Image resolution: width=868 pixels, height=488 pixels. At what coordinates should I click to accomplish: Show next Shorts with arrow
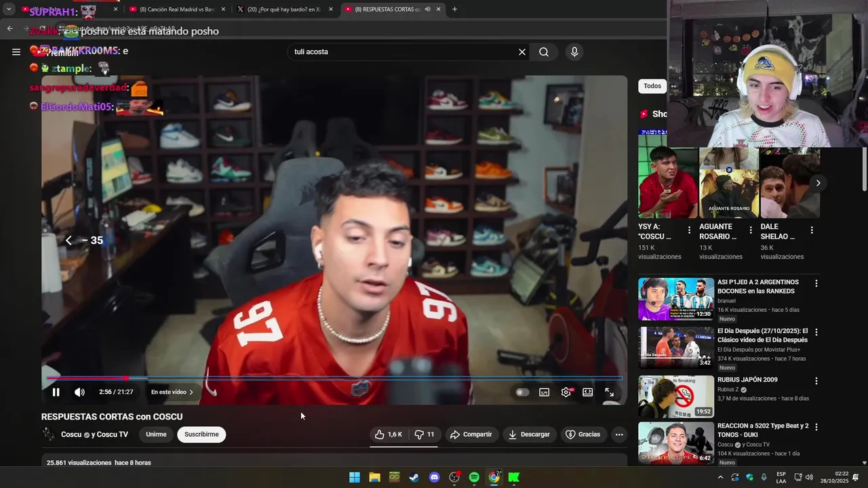pos(818,183)
